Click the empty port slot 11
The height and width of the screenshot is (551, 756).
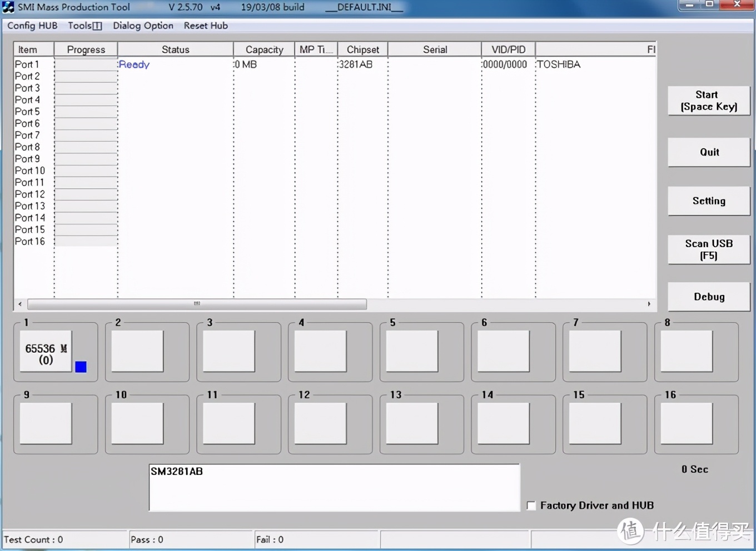(229, 424)
